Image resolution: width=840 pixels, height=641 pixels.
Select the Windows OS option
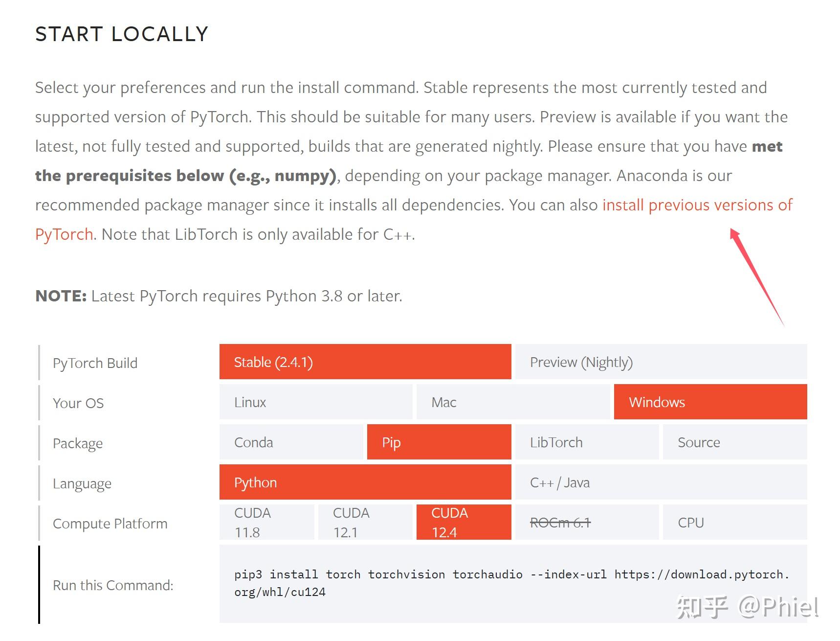click(710, 402)
